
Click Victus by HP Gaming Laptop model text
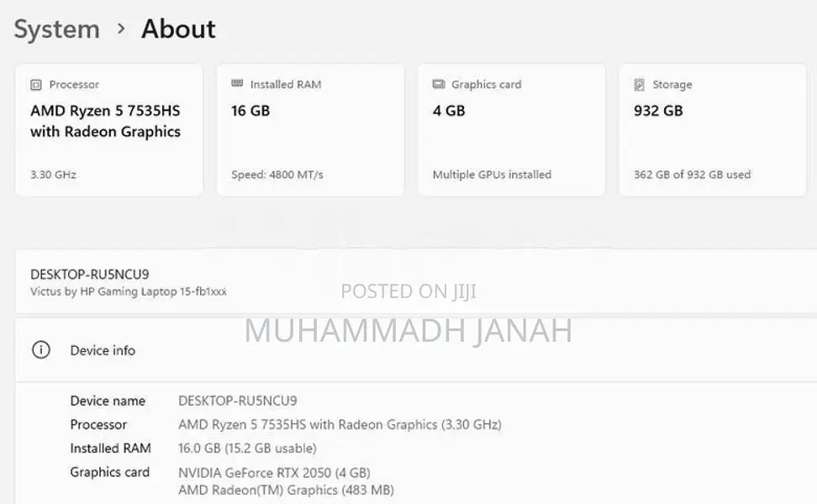tap(128, 291)
